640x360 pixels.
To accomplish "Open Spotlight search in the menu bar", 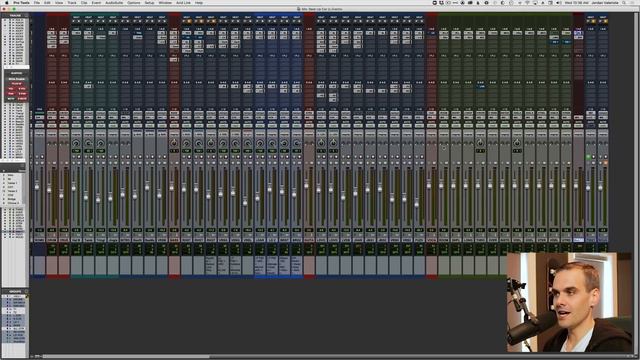I will coord(624,3).
